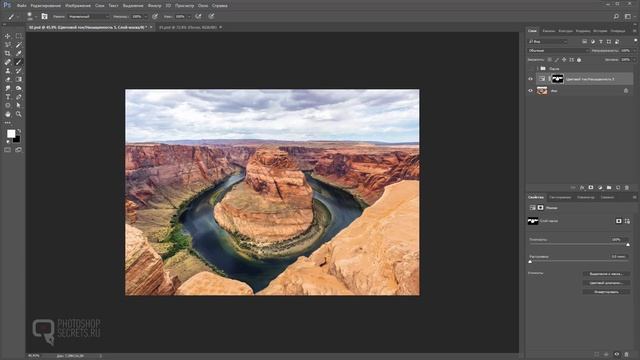Add layer style fx button

[582, 188]
